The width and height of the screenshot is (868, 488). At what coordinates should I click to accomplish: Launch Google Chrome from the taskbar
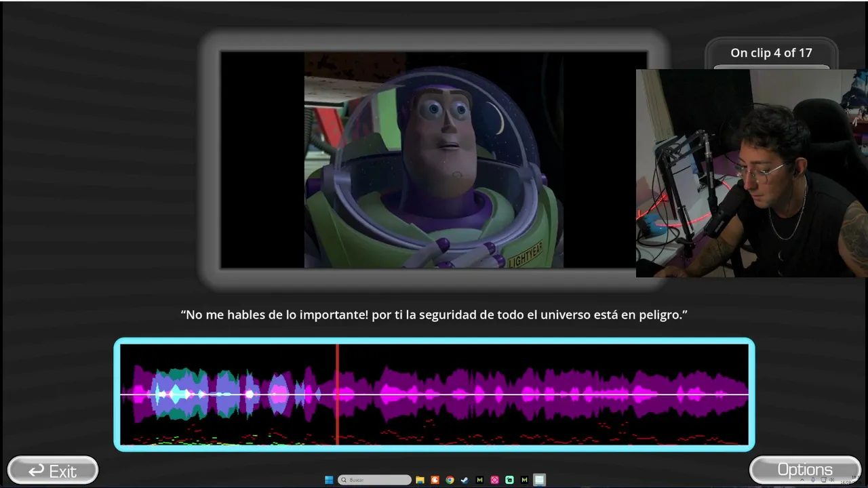point(450,480)
